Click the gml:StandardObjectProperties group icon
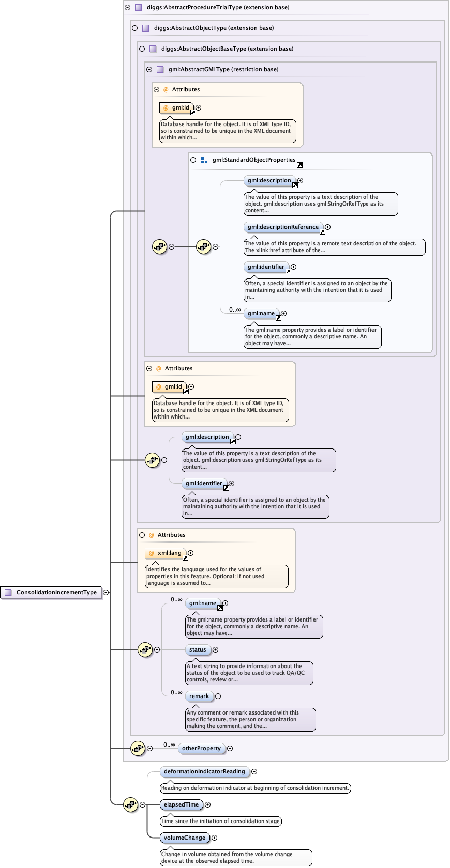The width and height of the screenshot is (450, 868). coord(204,160)
